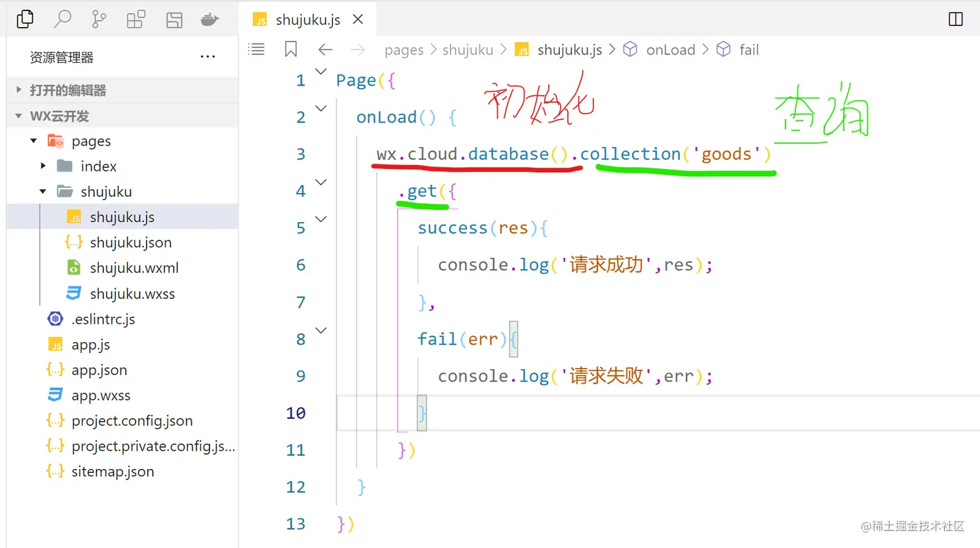Click the 资源管理器 panel title
Screen dimensions: 980x548
point(62,57)
